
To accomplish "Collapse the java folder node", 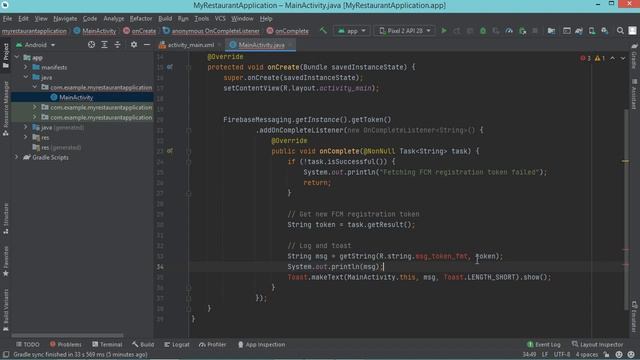I will click(x=26, y=77).
